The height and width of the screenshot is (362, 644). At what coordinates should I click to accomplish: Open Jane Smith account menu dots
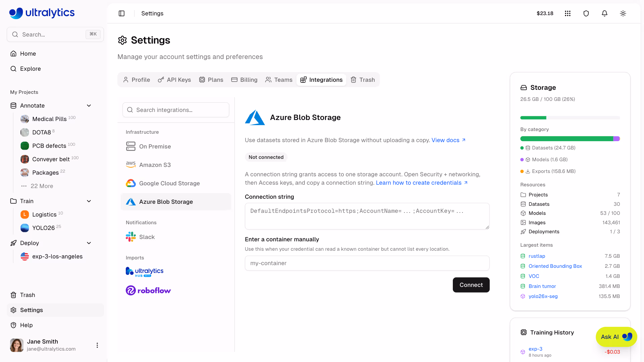[x=97, y=345]
